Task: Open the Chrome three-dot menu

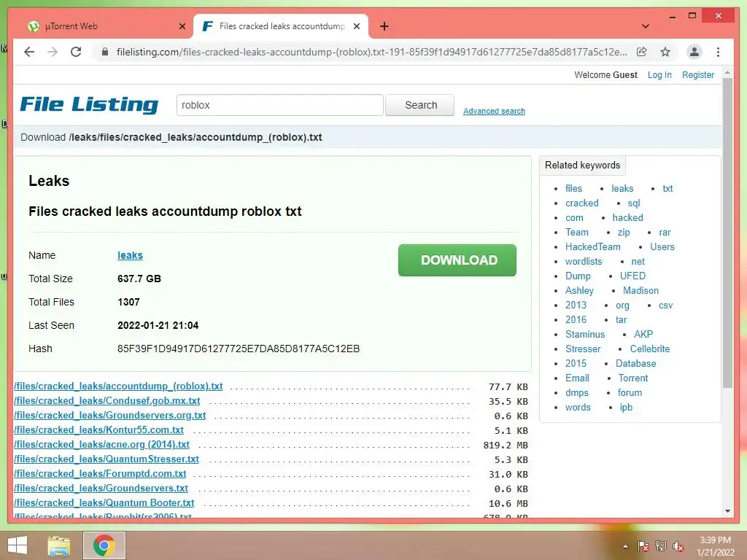Action: pyautogui.click(x=718, y=52)
